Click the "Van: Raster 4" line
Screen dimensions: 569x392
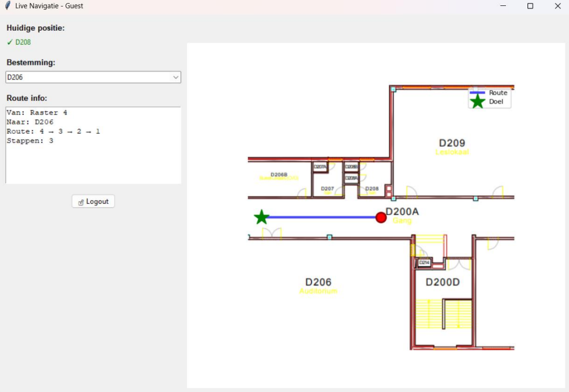(x=37, y=112)
